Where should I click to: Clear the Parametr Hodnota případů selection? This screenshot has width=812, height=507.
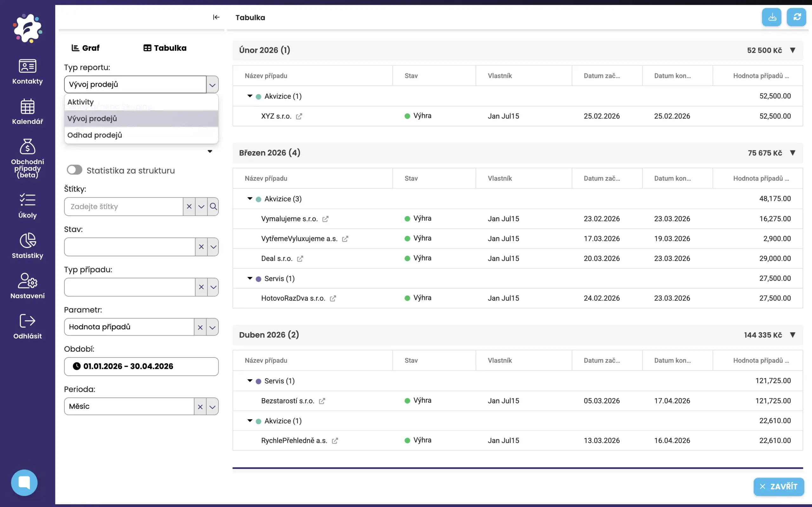[200, 327]
